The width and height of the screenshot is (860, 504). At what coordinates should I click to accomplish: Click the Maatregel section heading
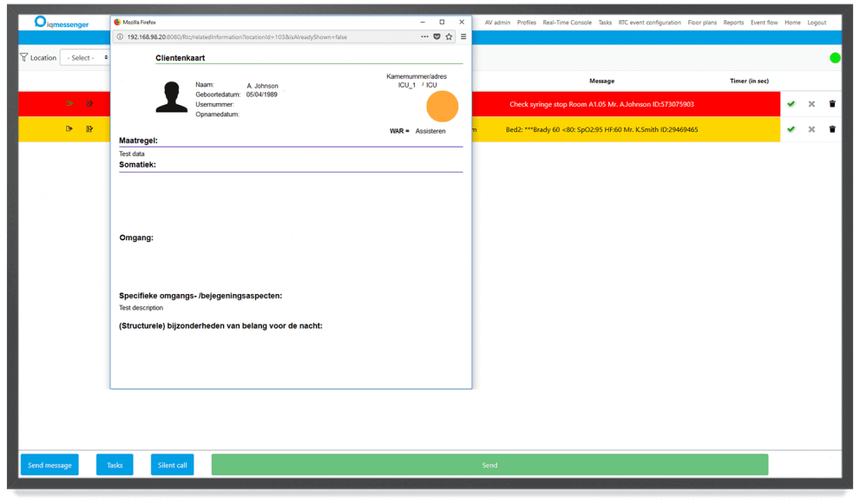click(x=138, y=141)
